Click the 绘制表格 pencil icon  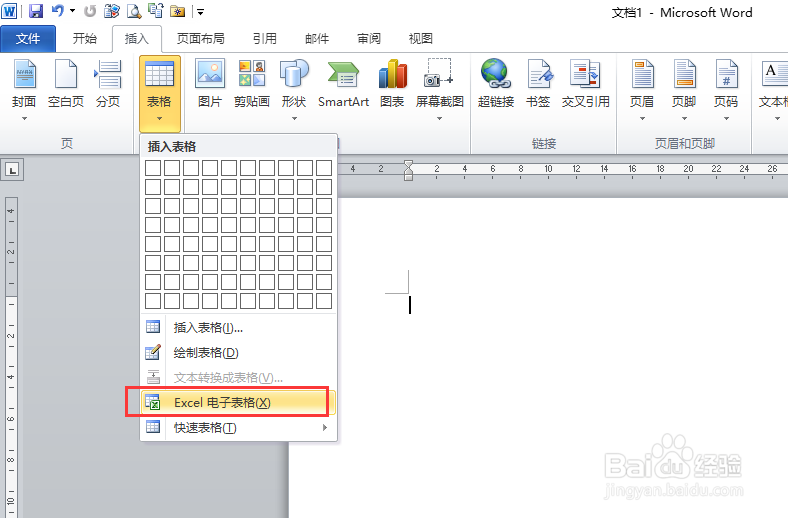pyautogui.click(x=153, y=352)
